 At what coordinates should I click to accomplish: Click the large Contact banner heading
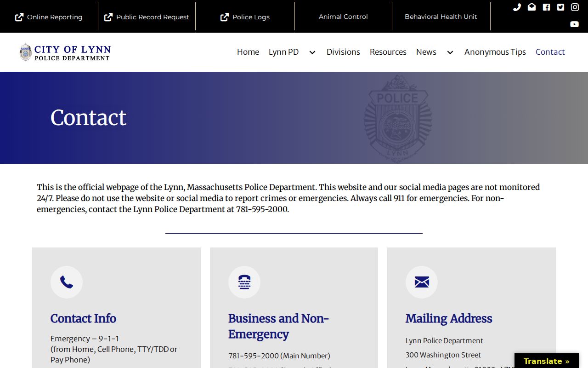88,118
